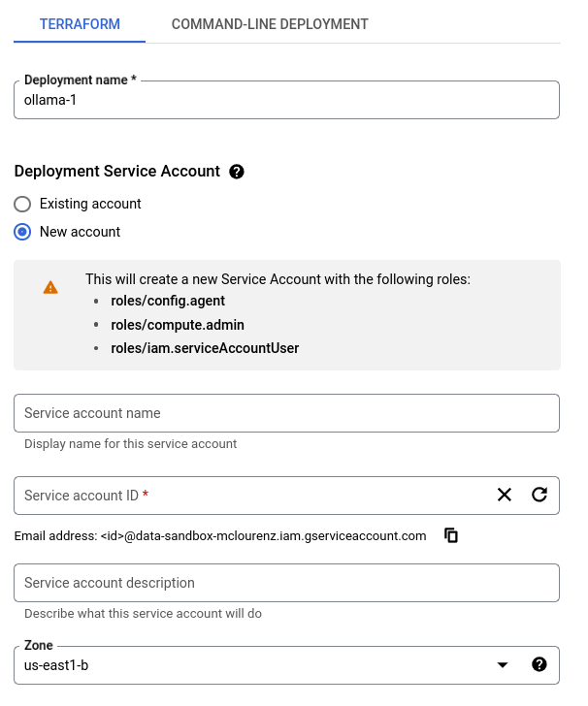
Task: Clear the Service account ID field
Action: tap(505, 495)
